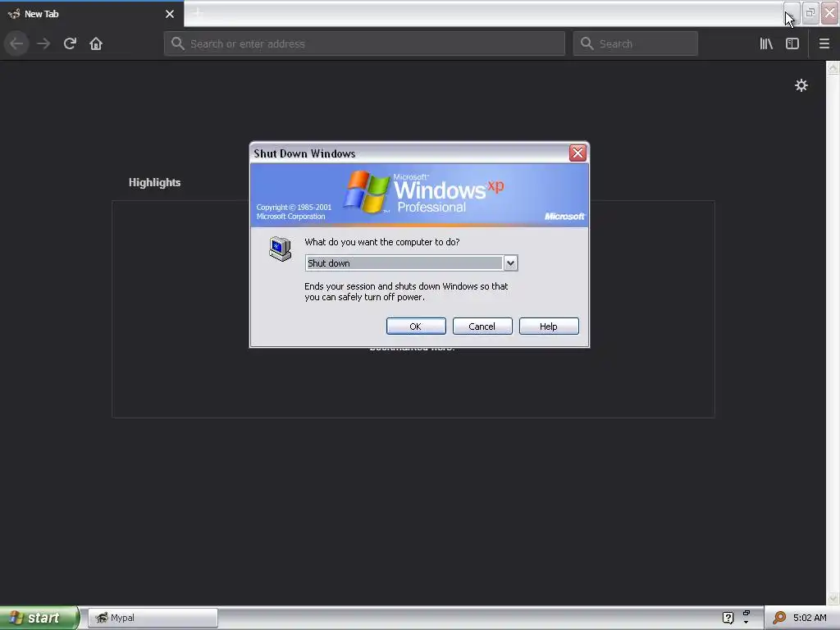Open new tab page settings gear
840x630 pixels.
coord(801,85)
